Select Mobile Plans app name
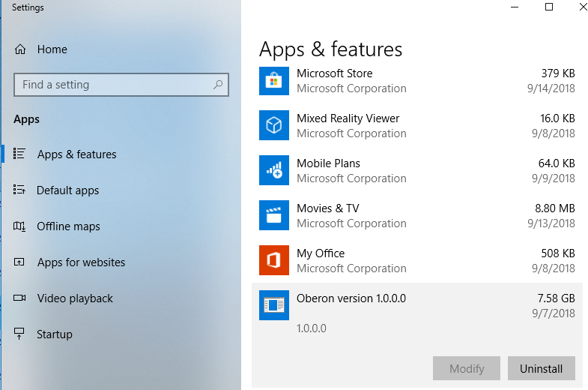The image size is (588, 390). coord(328,163)
